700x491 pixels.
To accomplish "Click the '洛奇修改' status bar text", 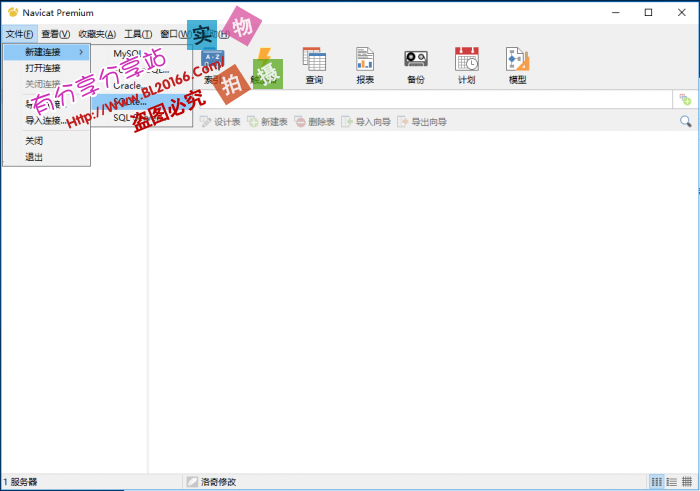I will point(218,482).
